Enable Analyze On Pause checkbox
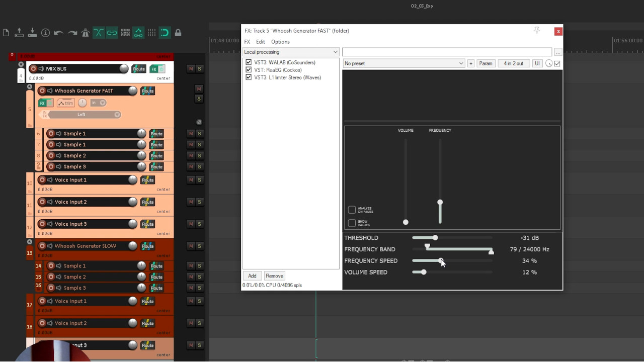The height and width of the screenshot is (362, 644). pos(352,210)
